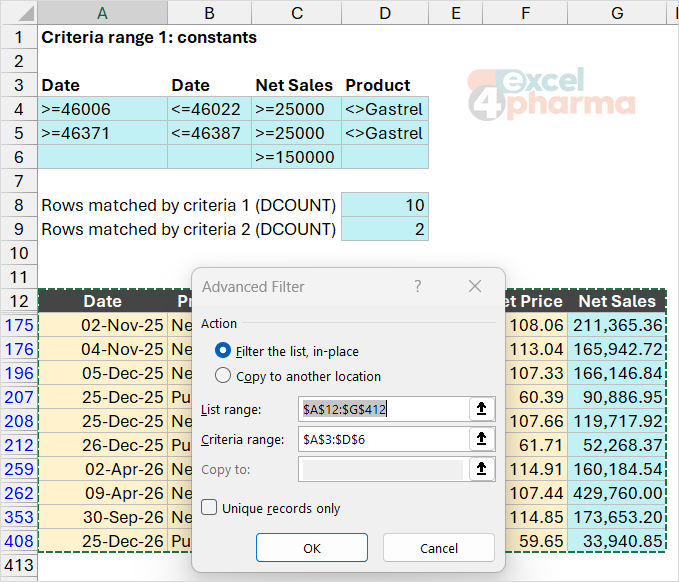Select row 413 header
679x582 pixels.
tap(19, 565)
